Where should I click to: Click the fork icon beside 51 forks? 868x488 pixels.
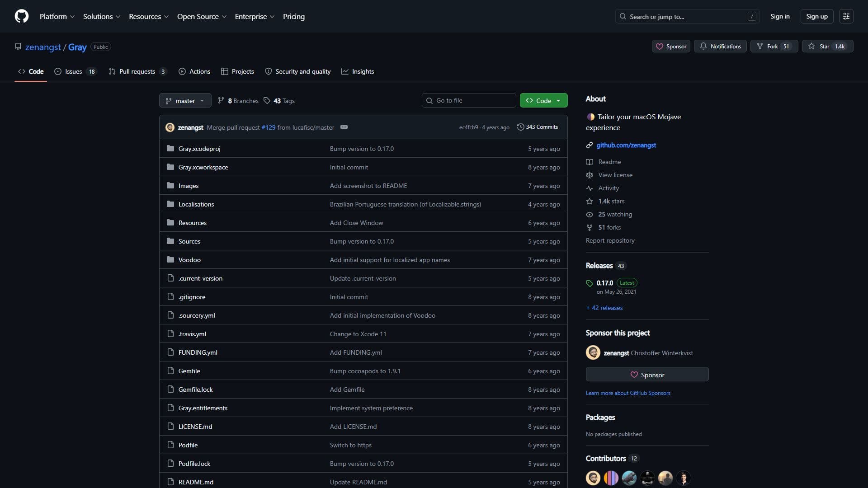pyautogui.click(x=590, y=227)
